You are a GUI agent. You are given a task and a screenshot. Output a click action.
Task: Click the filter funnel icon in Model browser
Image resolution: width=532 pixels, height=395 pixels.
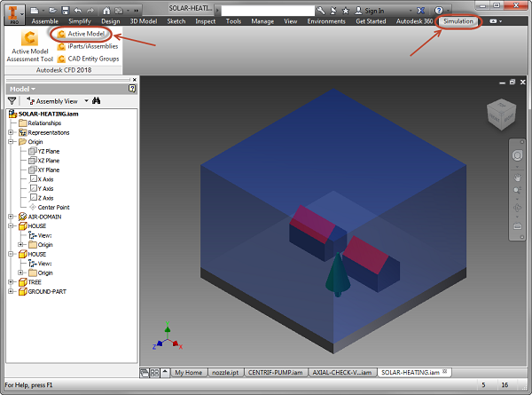point(12,101)
